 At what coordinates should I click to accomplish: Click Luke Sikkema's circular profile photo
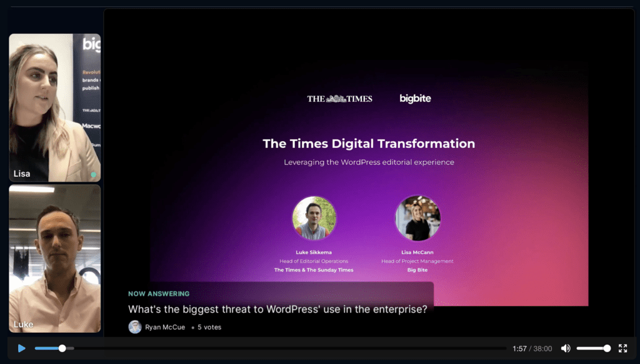click(x=315, y=218)
